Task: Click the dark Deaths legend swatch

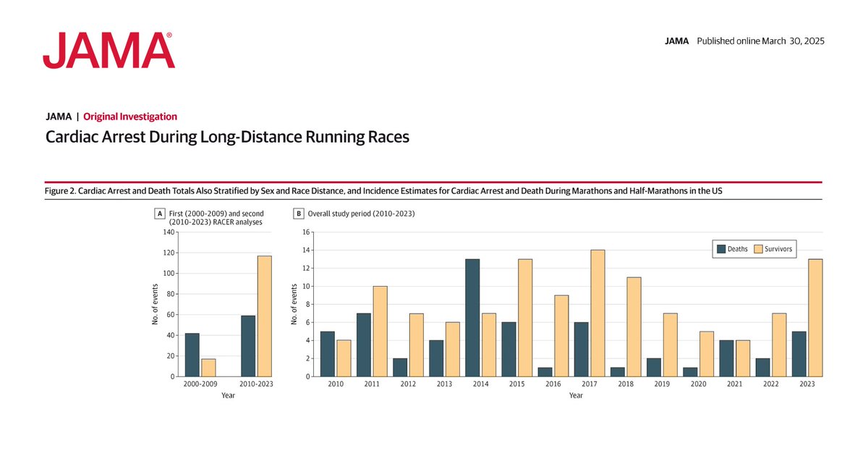Action: (720, 248)
